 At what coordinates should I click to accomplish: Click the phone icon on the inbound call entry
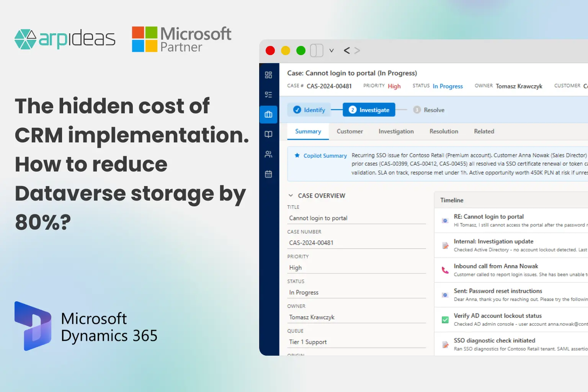(x=445, y=270)
